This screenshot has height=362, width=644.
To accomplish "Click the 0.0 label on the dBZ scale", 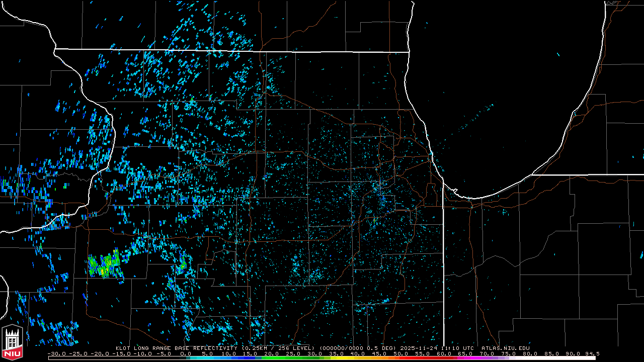I will (x=186, y=353).
